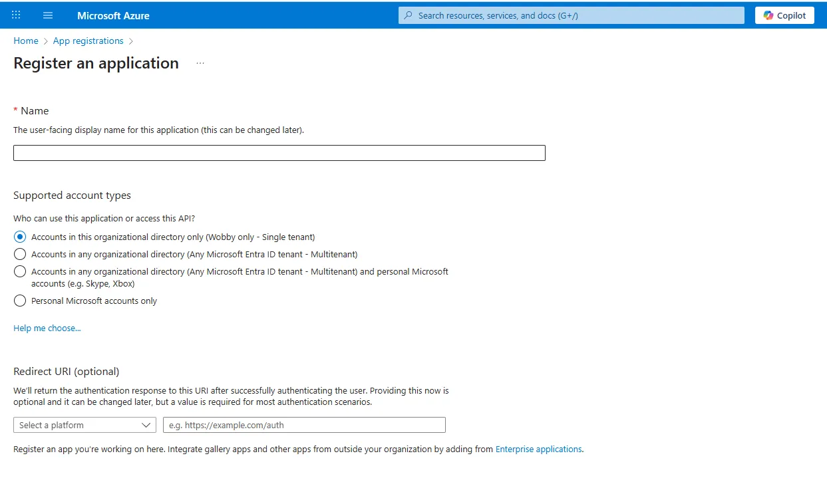Click the magnifier icon in the search bar
This screenshot has width=827, height=504.
click(409, 15)
